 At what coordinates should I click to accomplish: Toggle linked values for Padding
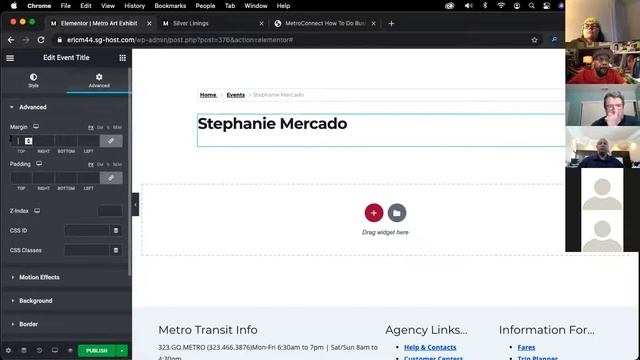click(111, 178)
